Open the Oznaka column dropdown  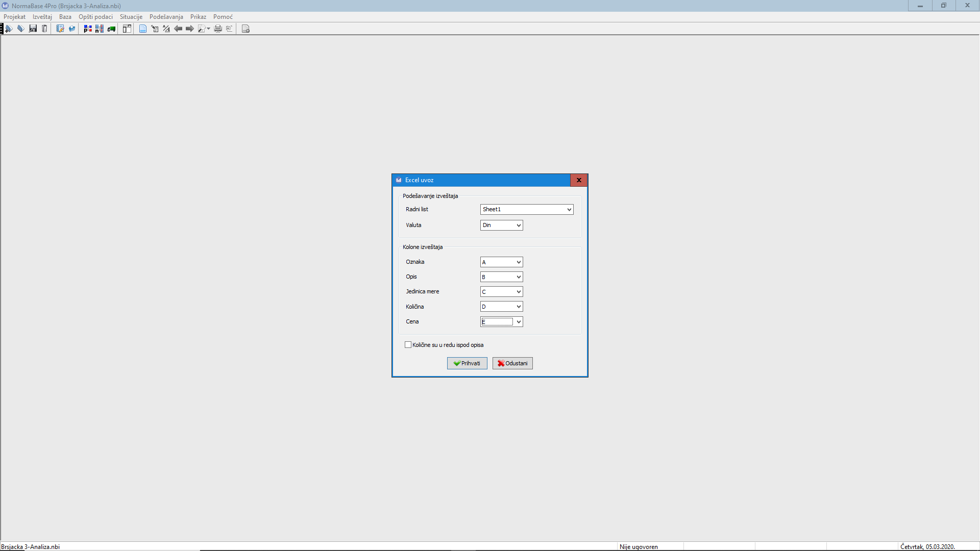click(x=518, y=262)
